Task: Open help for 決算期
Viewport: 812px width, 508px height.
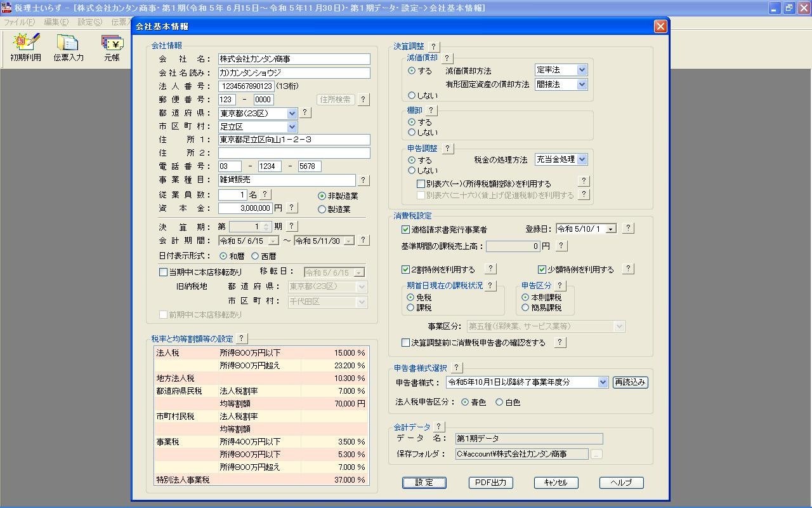Action: tap(292, 226)
